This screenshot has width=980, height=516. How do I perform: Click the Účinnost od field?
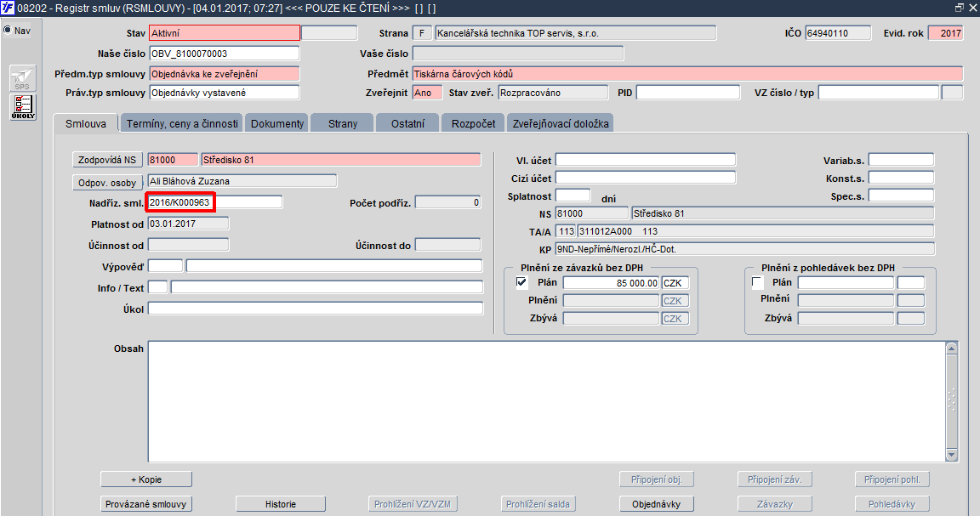point(188,245)
